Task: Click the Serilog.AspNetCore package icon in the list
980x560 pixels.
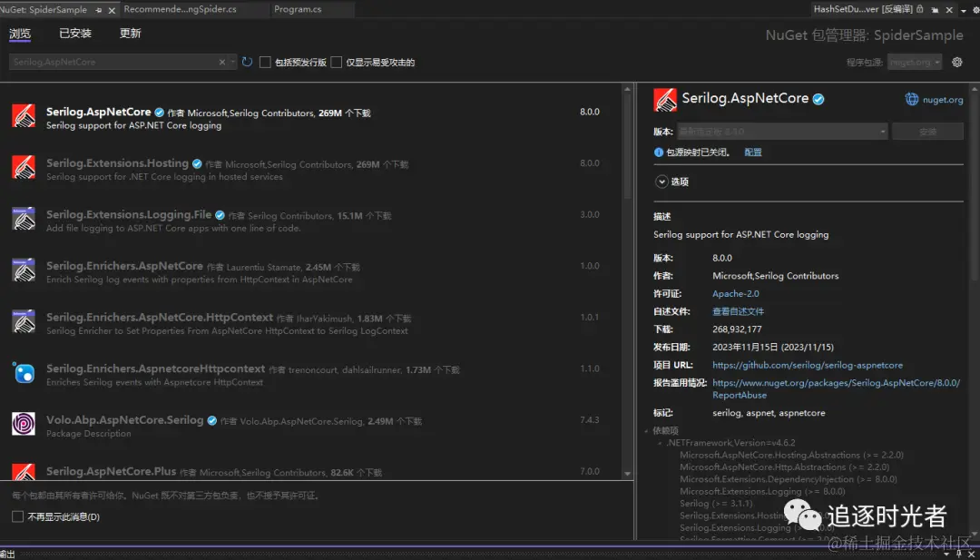Action: click(24, 116)
